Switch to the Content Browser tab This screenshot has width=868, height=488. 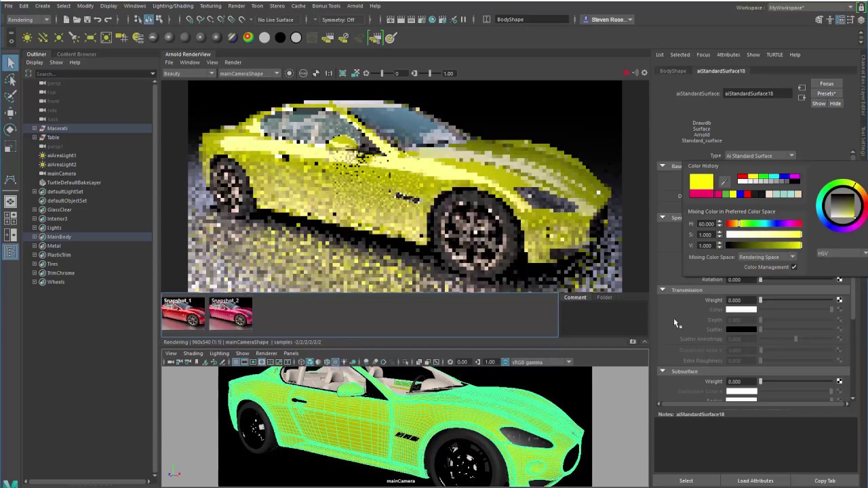(x=77, y=54)
